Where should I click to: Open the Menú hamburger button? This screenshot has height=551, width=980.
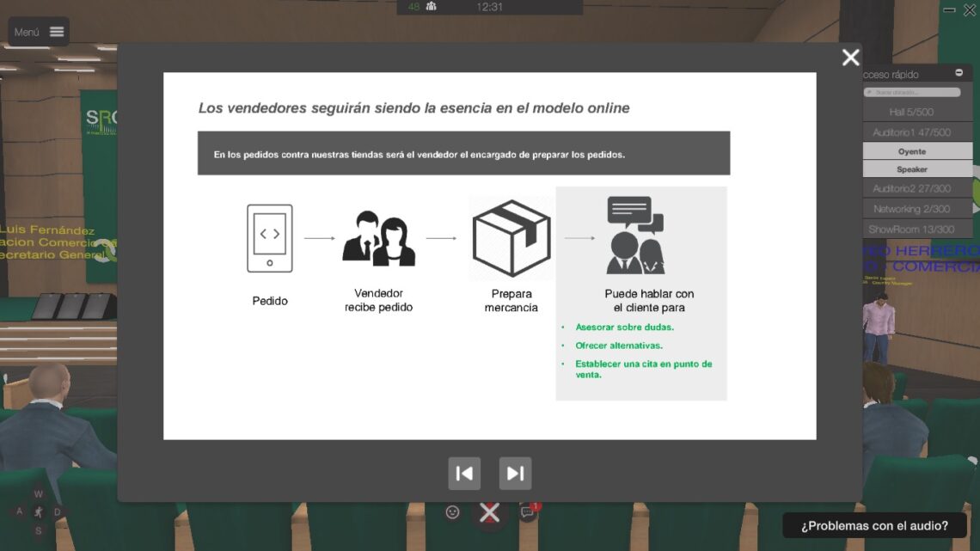40,32
